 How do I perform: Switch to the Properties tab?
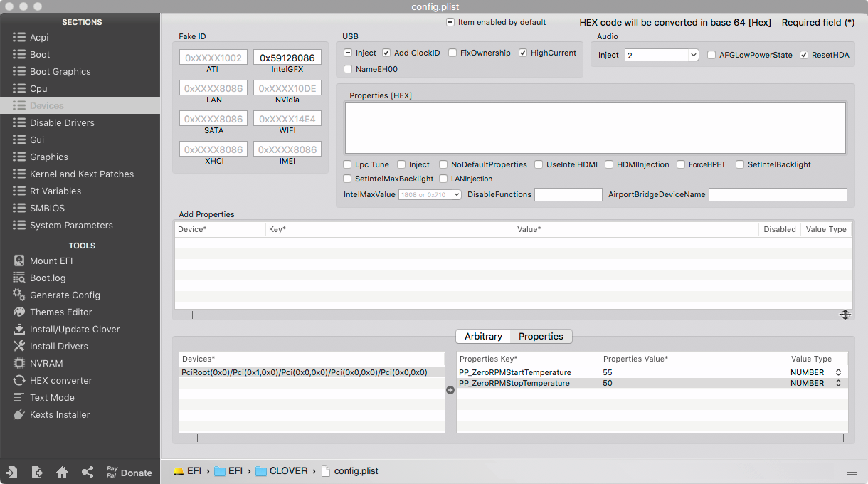click(541, 336)
